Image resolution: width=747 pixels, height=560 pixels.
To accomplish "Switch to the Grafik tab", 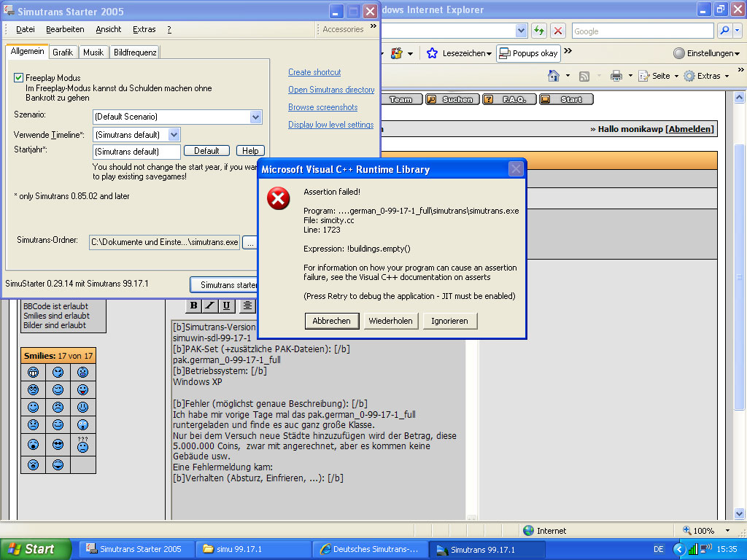I will tap(63, 52).
